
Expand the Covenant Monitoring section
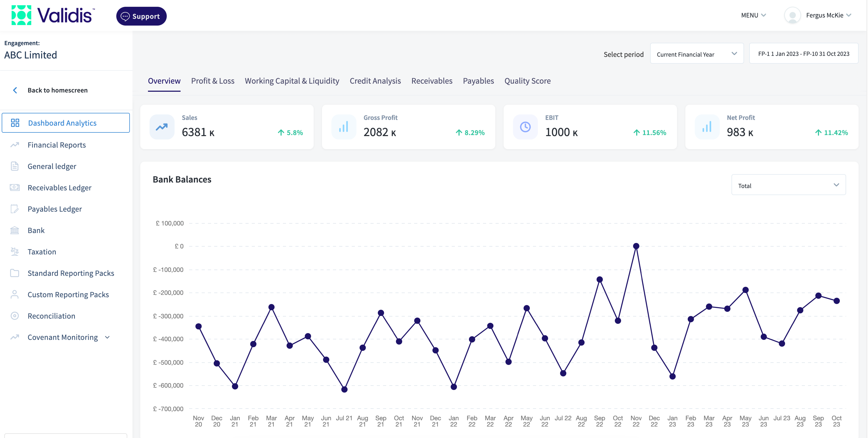point(107,337)
